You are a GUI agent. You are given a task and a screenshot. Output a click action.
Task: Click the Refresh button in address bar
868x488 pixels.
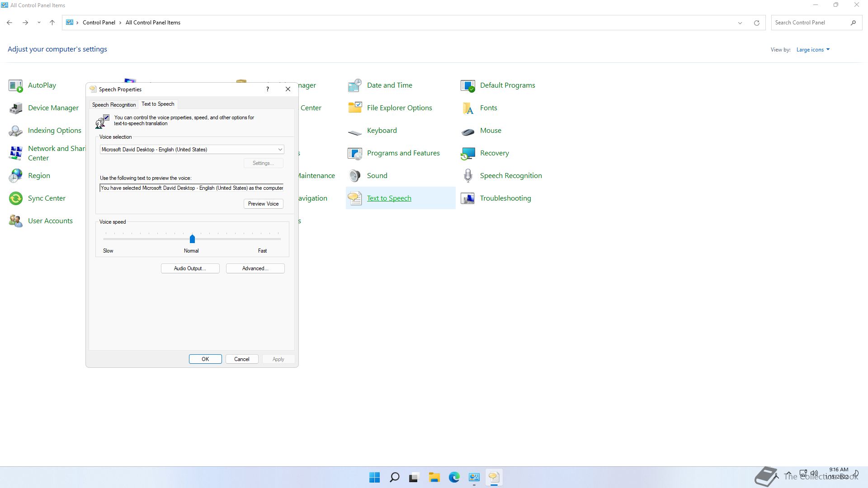click(756, 23)
